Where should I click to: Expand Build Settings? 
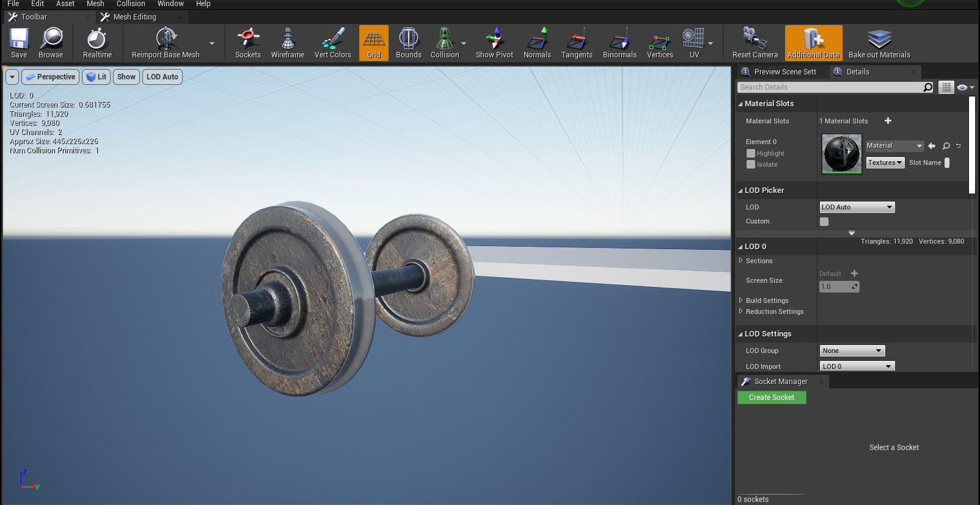tap(741, 300)
